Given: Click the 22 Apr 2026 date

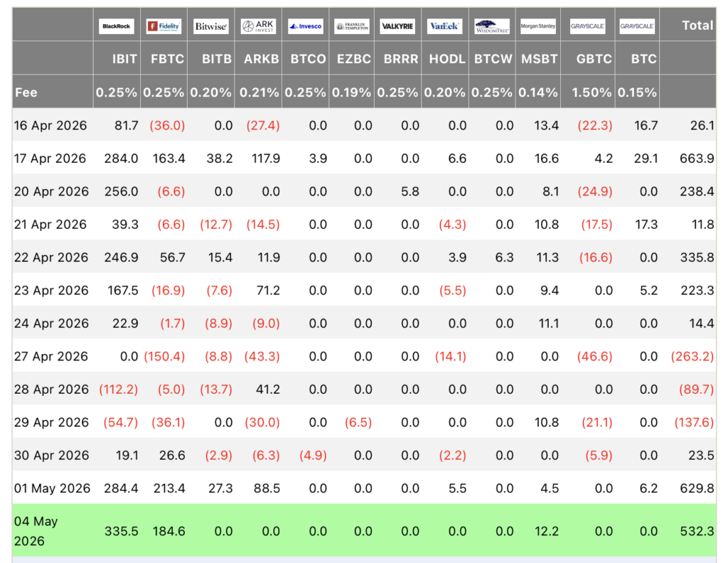Looking at the screenshot, I should (51, 257).
